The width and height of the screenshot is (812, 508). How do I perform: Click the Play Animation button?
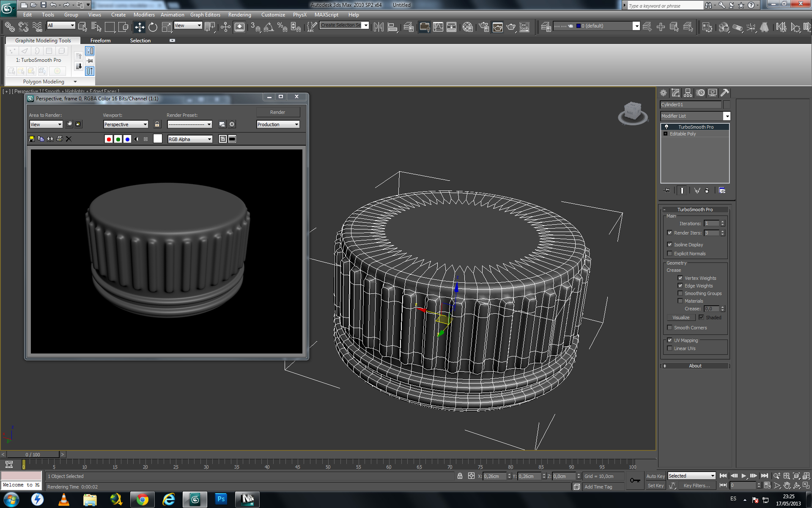pos(743,476)
